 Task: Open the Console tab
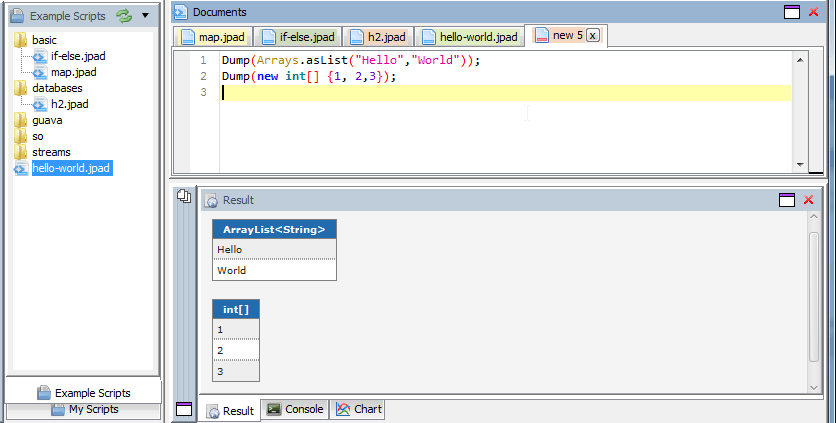point(294,409)
